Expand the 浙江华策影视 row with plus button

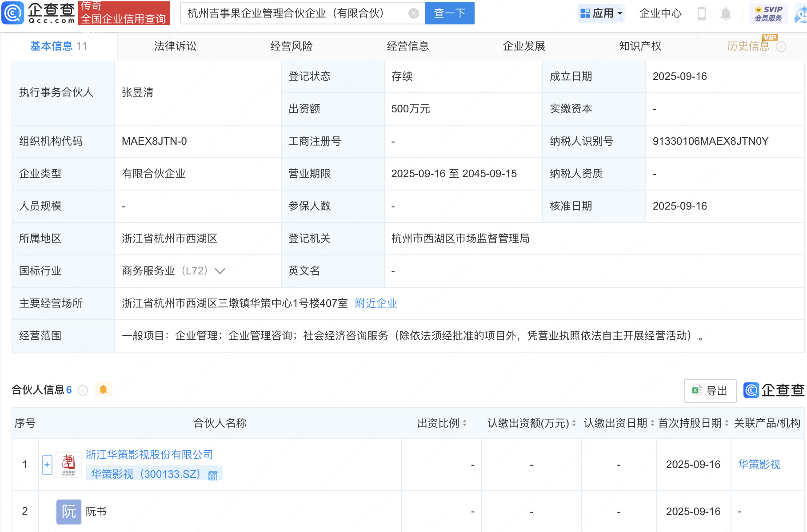[x=47, y=465]
